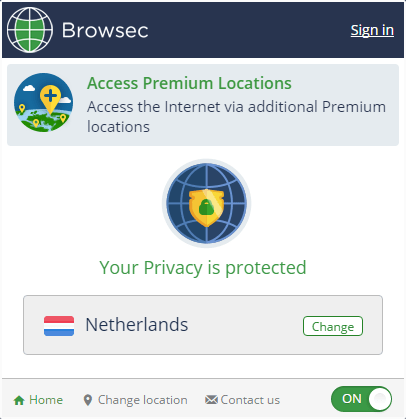The image size is (406, 419).
Task: Click the green home house icon
Action: (19, 400)
